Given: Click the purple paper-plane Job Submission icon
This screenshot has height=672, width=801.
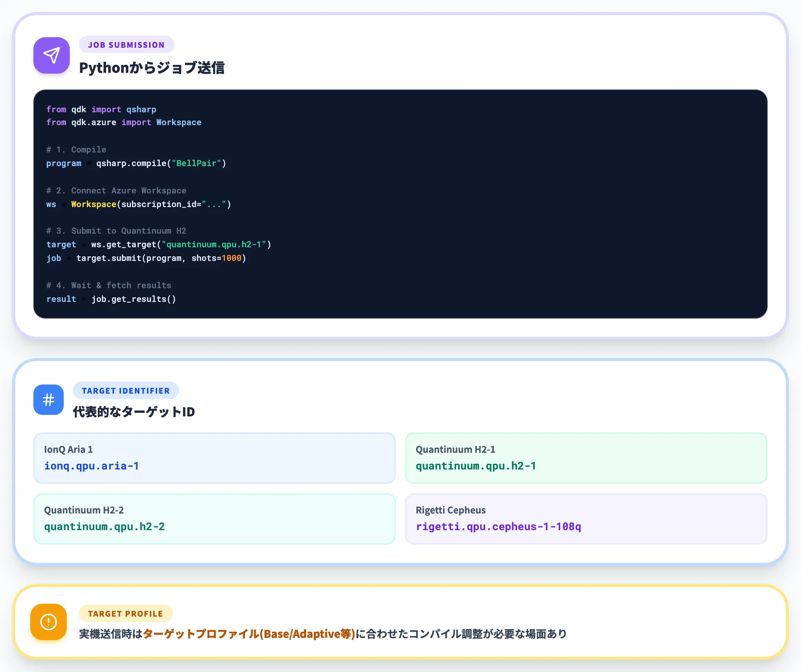Looking at the screenshot, I should 52,55.
